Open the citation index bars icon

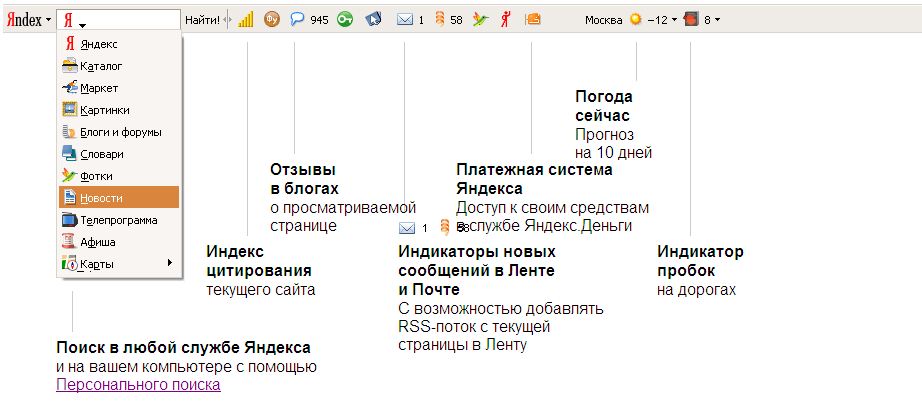coord(246,20)
